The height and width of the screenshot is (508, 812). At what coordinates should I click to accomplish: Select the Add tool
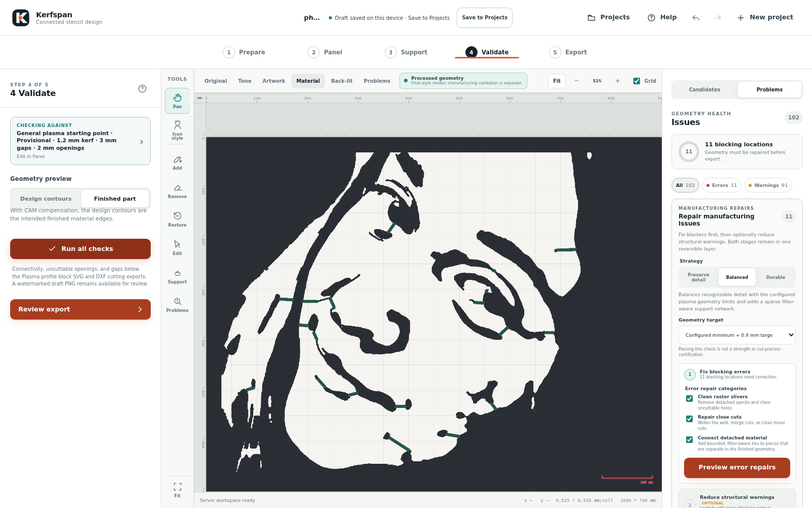coord(177,163)
